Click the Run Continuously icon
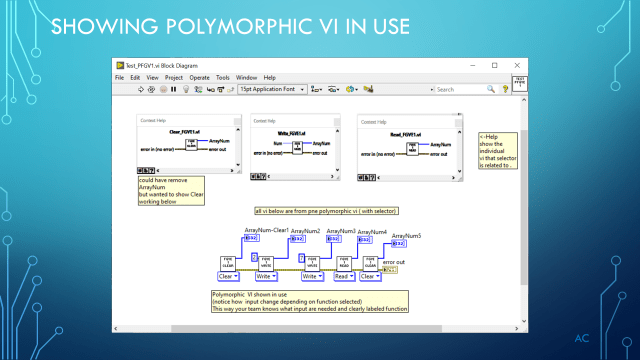The width and height of the screenshot is (640, 360). (x=151, y=89)
